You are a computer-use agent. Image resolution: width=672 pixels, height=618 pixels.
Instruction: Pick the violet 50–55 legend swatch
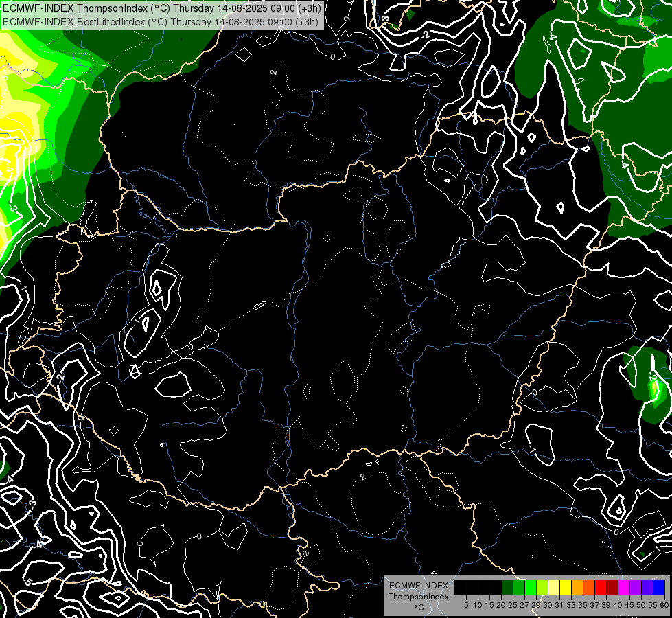(x=647, y=587)
